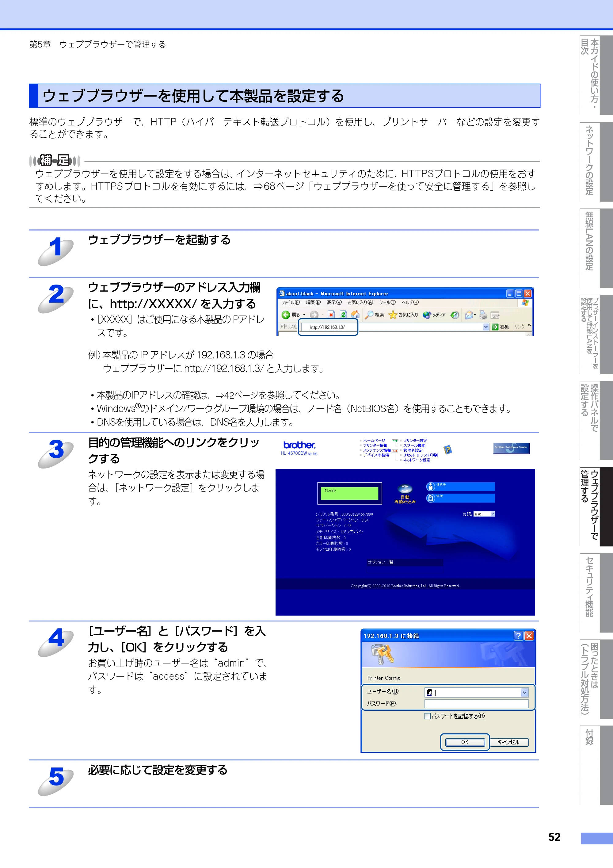Viewport: 613px width, 868px height.
Task: Click the History clock icon in IE toolbar
Action: [x=455, y=315]
